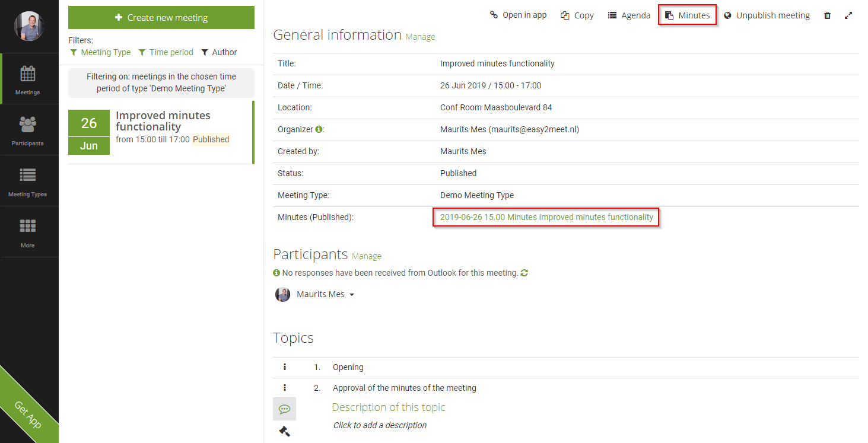Image resolution: width=868 pixels, height=443 pixels.
Task: Open the published minutes document link
Action: 546,217
